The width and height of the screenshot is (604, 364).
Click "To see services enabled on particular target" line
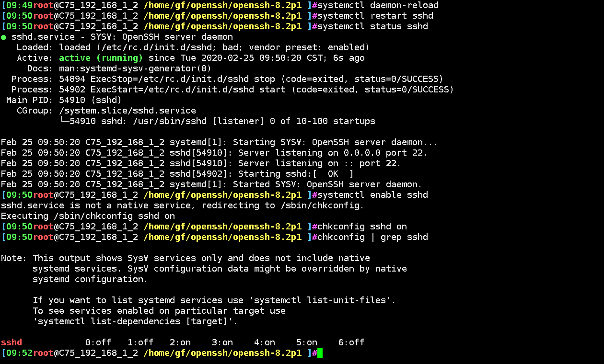tap(159, 311)
